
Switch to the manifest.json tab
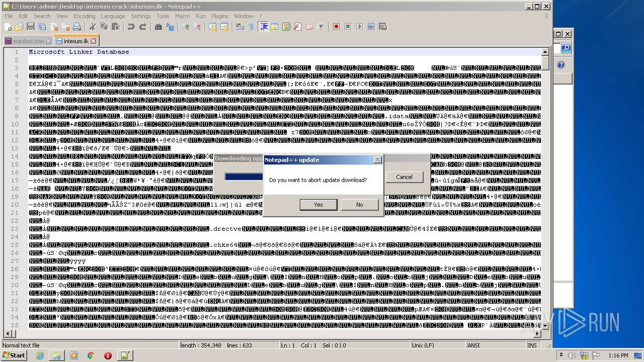[x=28, y=41]
